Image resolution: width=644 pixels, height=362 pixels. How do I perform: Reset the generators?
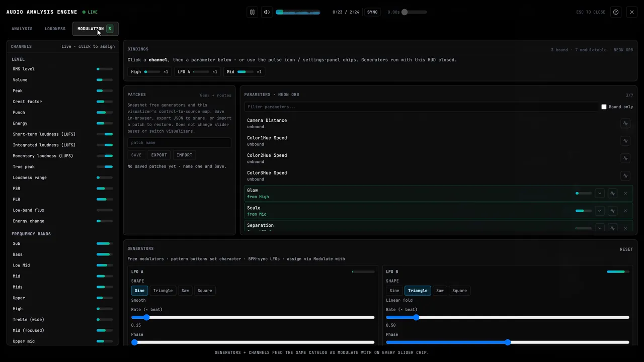click(x=626, y=249)
